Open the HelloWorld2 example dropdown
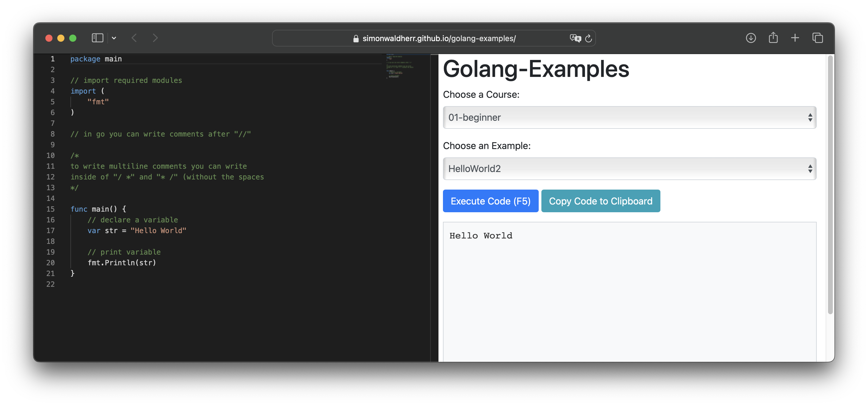Viewport: 868px width, 406px height. 629,169
